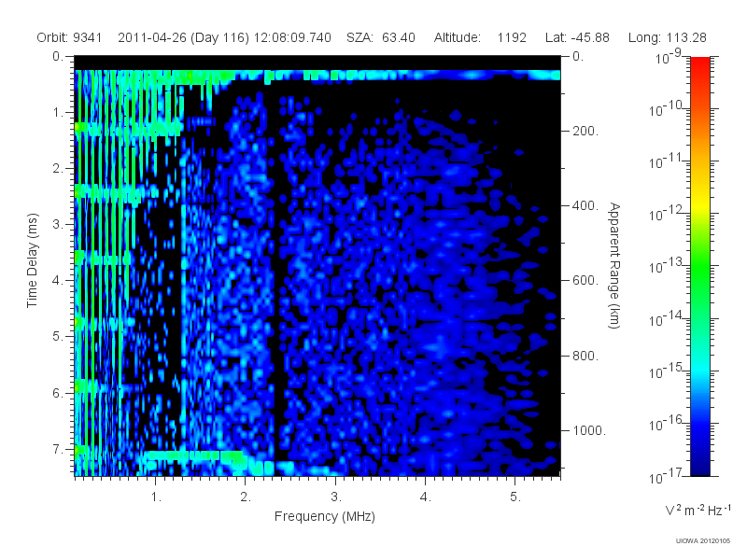This screenshot has width=747, height=560.
Task: Click the 600. apparent range tick label
Action: pos(585,280)
